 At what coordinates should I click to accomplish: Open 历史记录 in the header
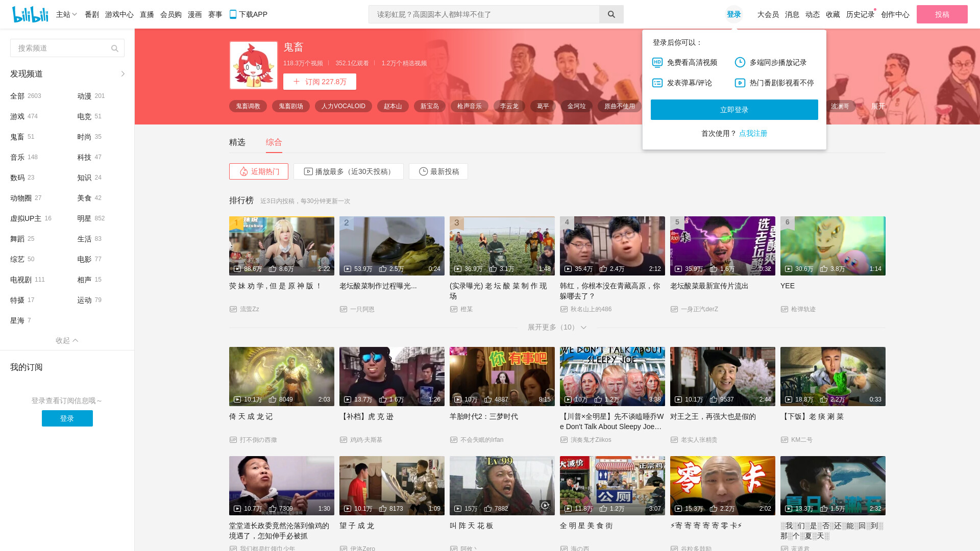point(861,14)
